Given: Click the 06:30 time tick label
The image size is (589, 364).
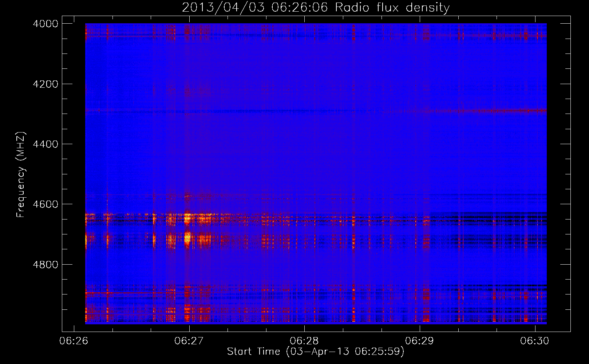Looking at the screenshot, I should coord(535,341).
